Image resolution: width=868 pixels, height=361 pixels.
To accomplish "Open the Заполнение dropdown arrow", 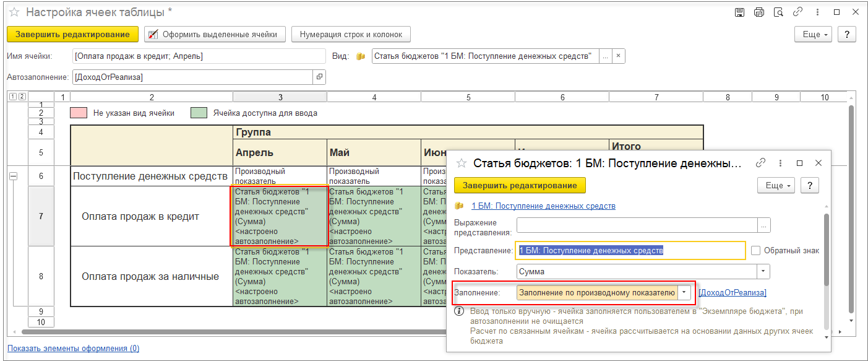I will (x=684, y=292).
